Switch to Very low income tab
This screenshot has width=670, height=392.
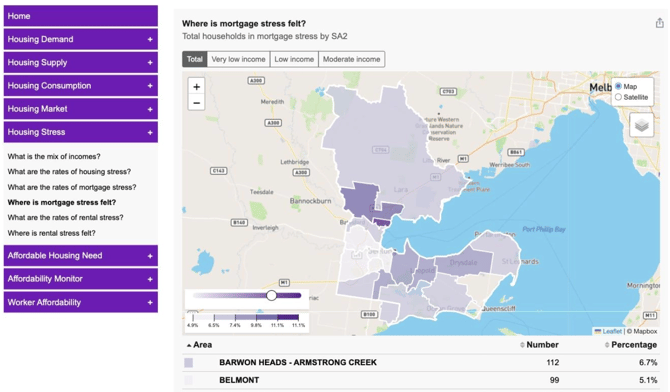tap(238, 59)
